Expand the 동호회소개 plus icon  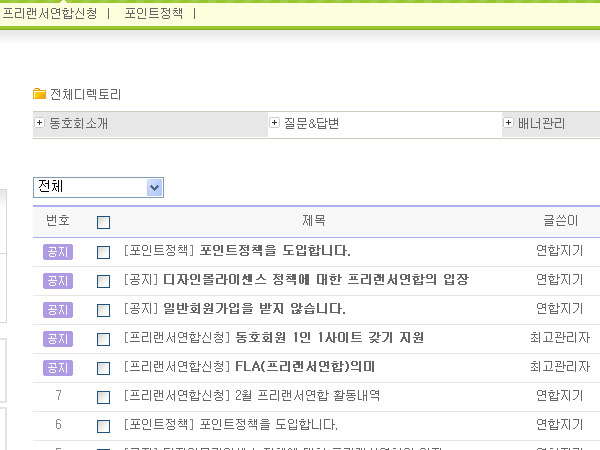40,123
